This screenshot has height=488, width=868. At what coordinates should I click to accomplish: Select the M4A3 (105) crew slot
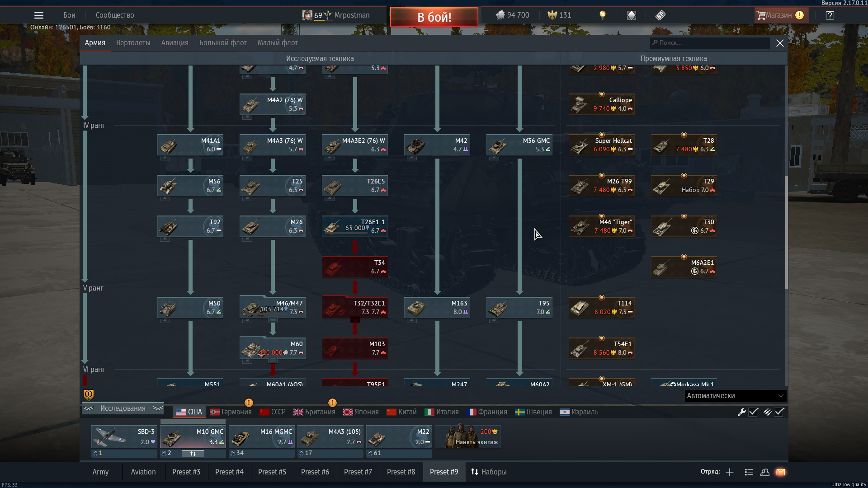tap(330, 436)
